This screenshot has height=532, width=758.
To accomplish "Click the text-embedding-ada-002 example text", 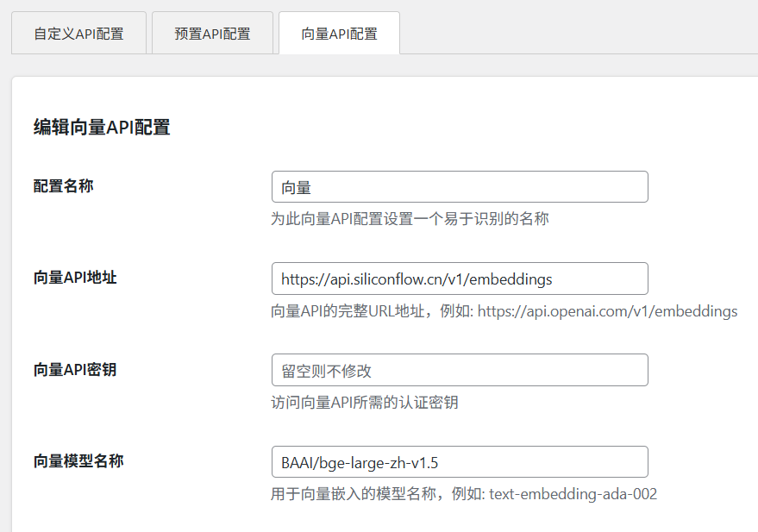I will 573,495.
